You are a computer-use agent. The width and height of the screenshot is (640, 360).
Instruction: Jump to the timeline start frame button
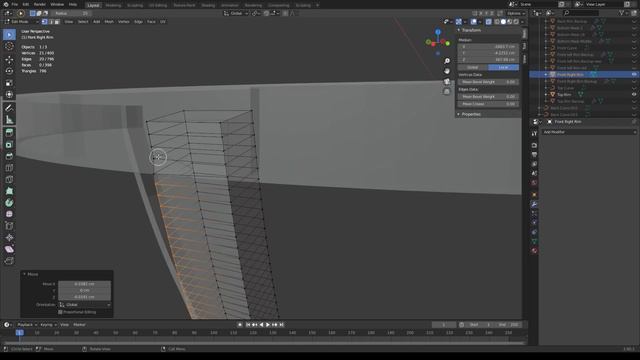[x=248, y=325]
